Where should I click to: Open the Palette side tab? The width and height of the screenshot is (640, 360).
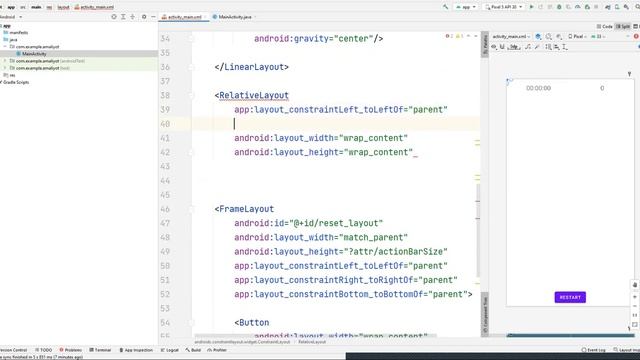[x=485, y=45]
